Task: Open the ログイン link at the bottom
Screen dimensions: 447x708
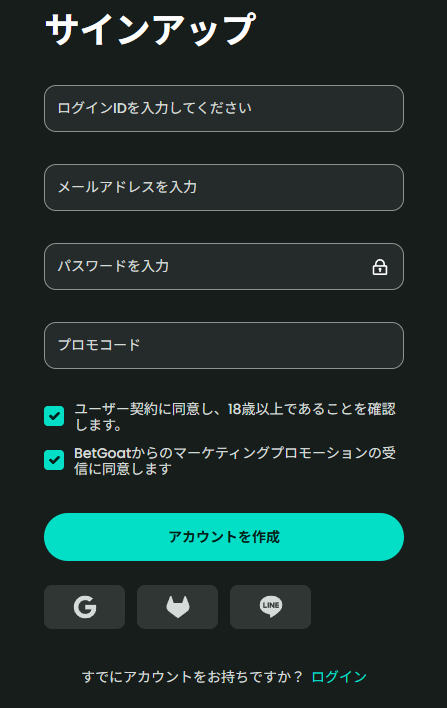Action: (339, 677)
